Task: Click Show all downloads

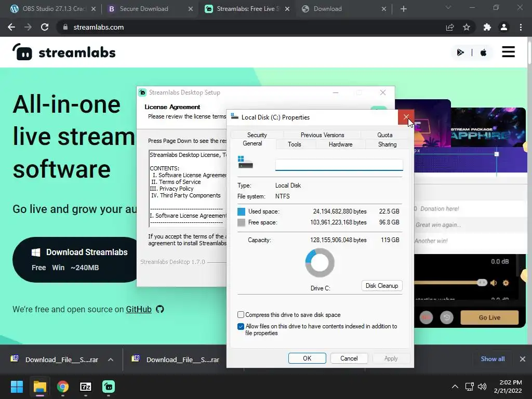Action: point(493,358)
